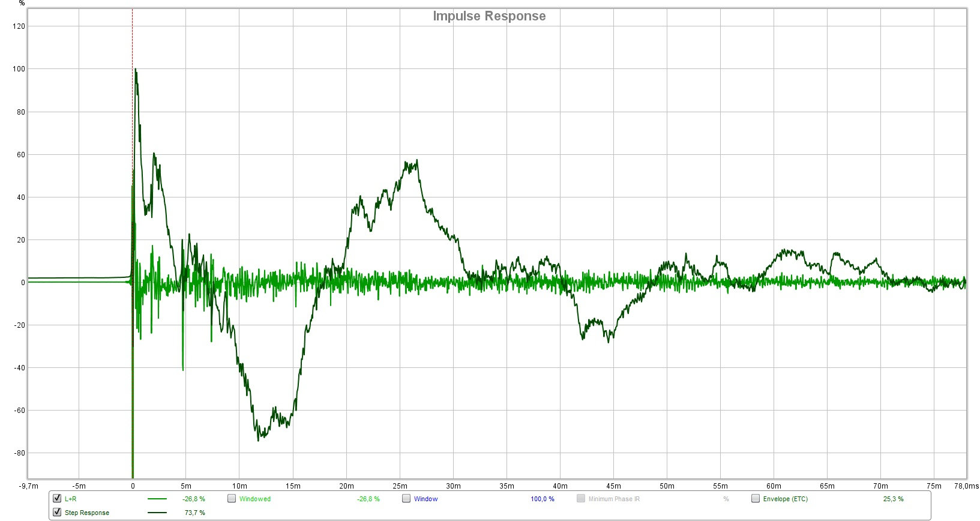Click the 65m time axis label
The height and width of the screenshot is (521, 980).
827,486
